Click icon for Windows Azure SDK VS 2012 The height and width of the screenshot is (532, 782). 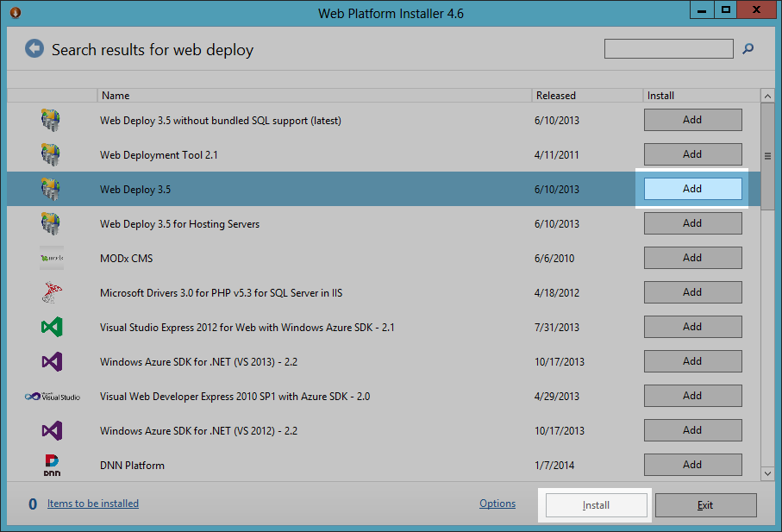(x=52, y=430)
